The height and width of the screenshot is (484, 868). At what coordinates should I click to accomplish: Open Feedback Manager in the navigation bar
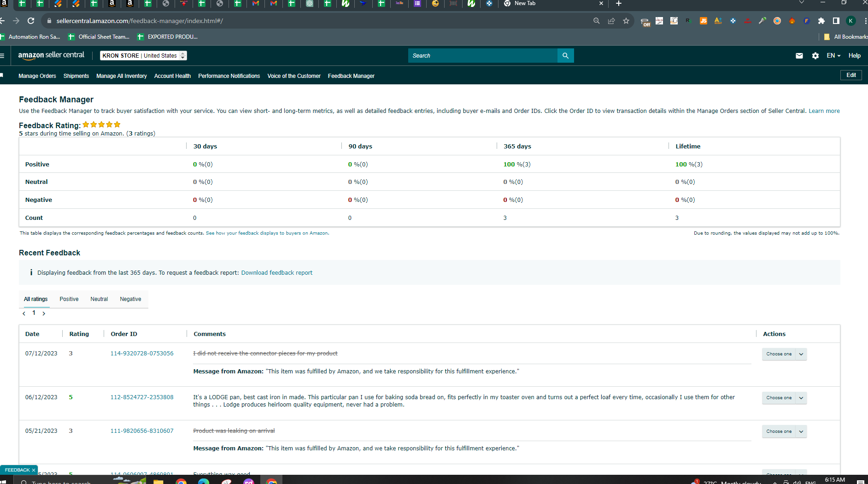(351, 76)
